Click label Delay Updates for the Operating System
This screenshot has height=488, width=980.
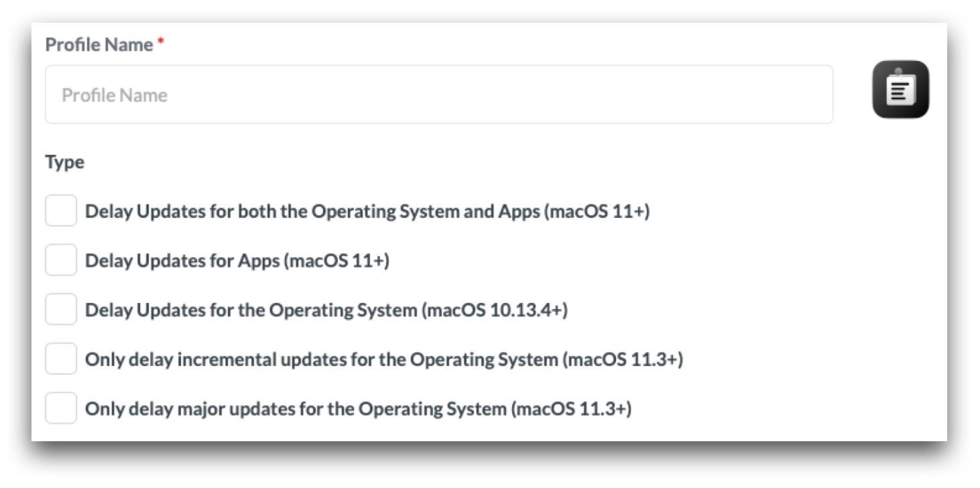pos(251,310)
